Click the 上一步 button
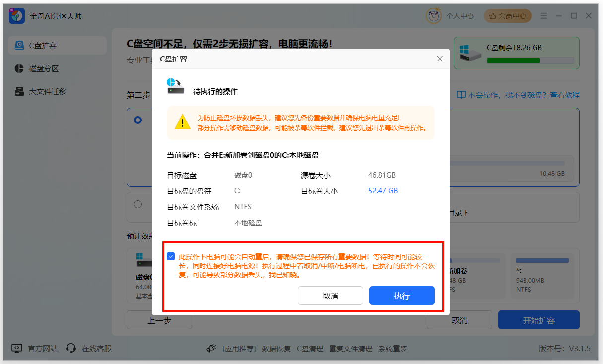Screen dimensions: 603x364 (159, 320)
